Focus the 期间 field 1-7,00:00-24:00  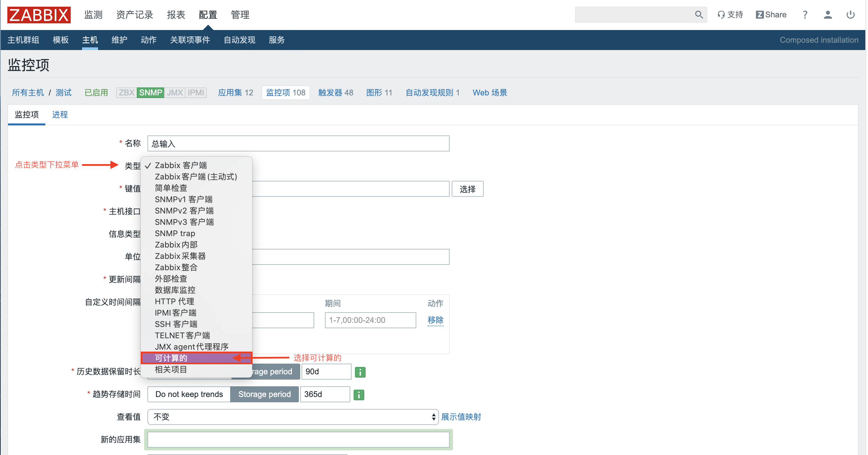click(370, 320)
